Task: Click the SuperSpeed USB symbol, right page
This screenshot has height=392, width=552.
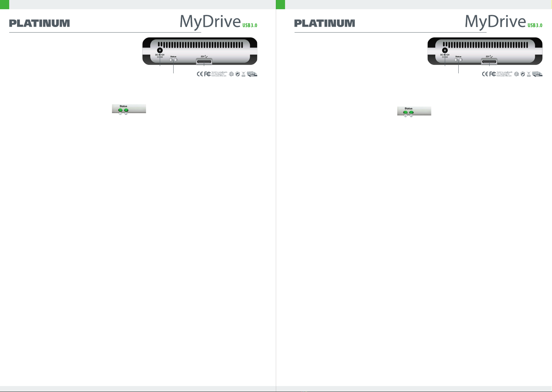Action: coord(489,57)
